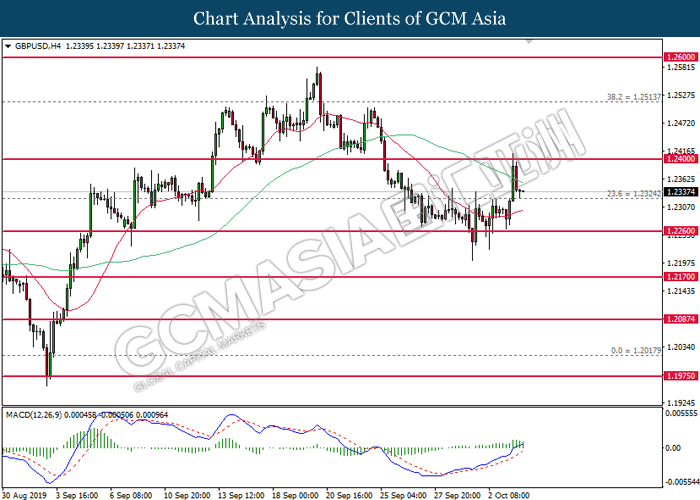Select the 1.20874 red price label
This screenshot has width=700, height=500.
tap(681, 319)
